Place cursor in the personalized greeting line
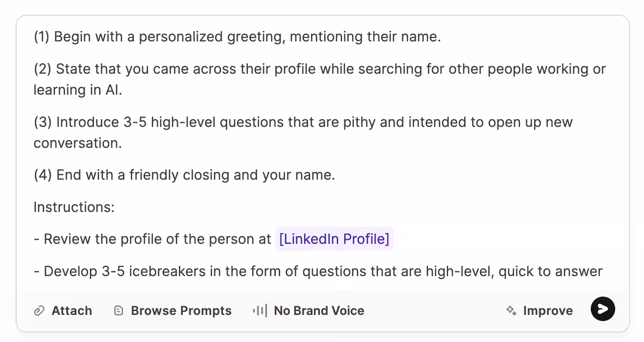 click(x=175, y=37)
